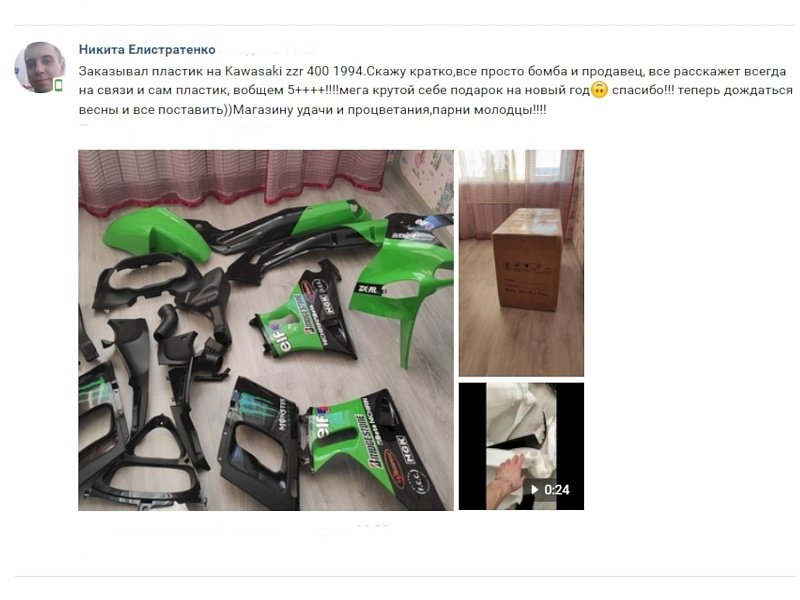Open the cardboard box photo
Image resolution: width=800 pixels, height=600 pixels.
pos(521,263)
